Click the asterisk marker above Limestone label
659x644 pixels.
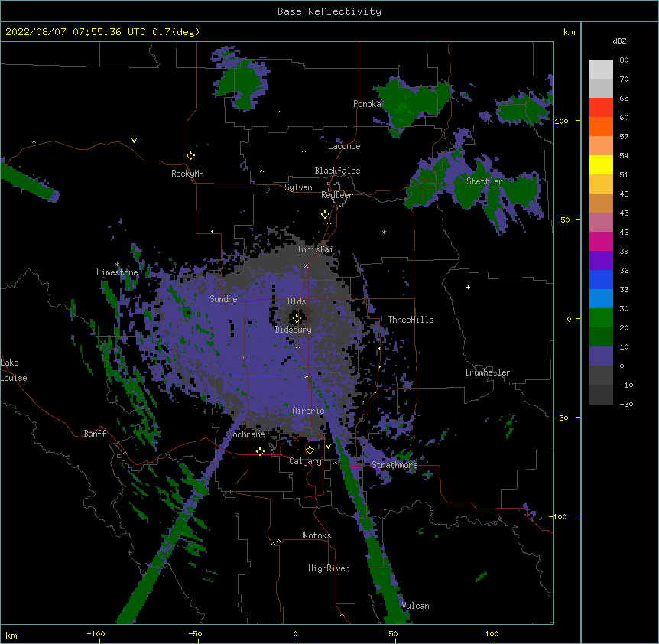[117, 264]
